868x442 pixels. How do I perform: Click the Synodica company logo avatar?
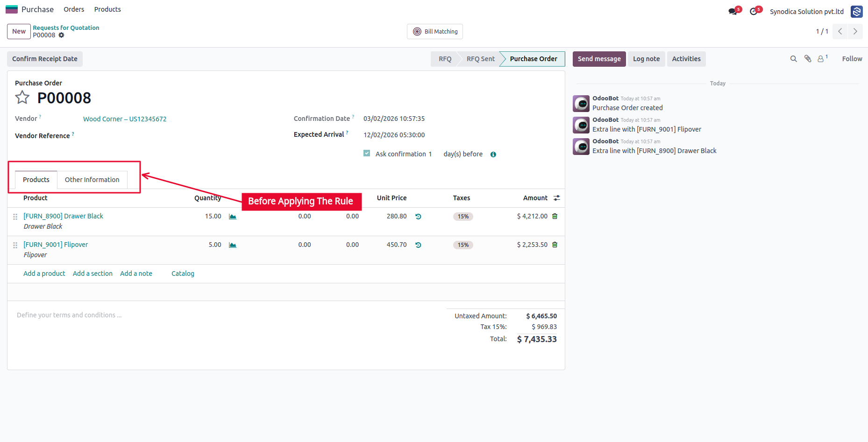click(x=857, y=12)
